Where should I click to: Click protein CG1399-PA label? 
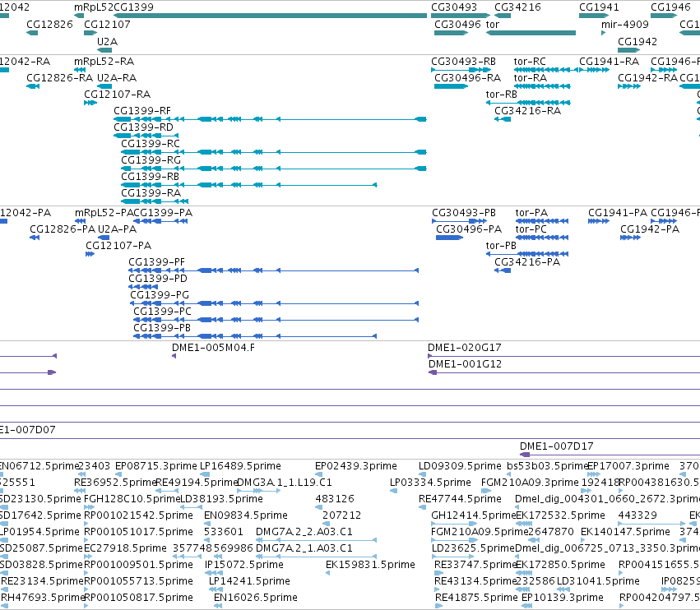click(x=163, y=213)
